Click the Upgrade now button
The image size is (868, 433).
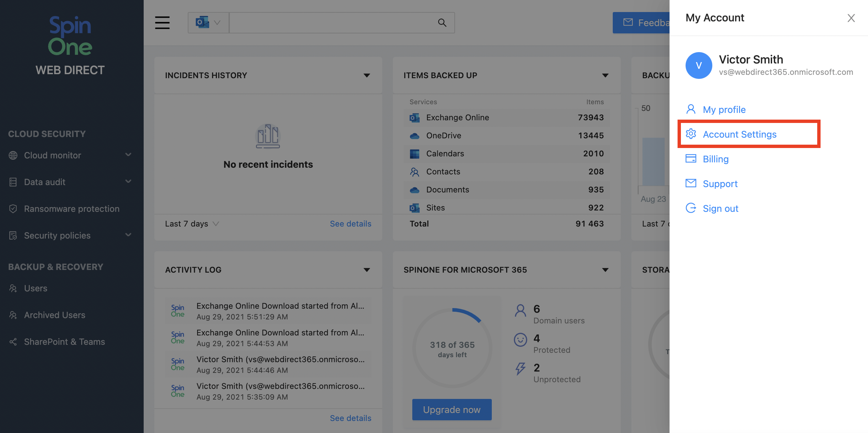(x=451, y=409)
